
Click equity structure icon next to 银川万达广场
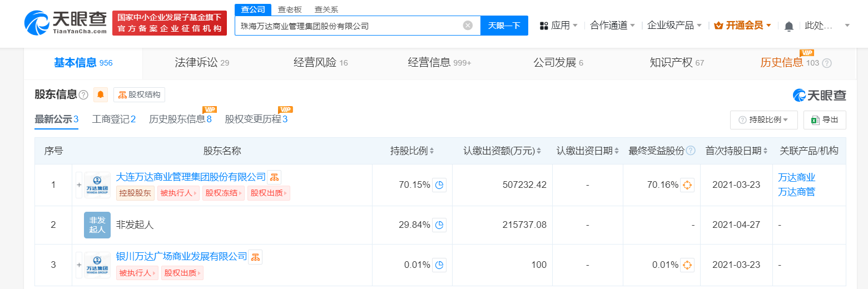click(x=255, y=257)
